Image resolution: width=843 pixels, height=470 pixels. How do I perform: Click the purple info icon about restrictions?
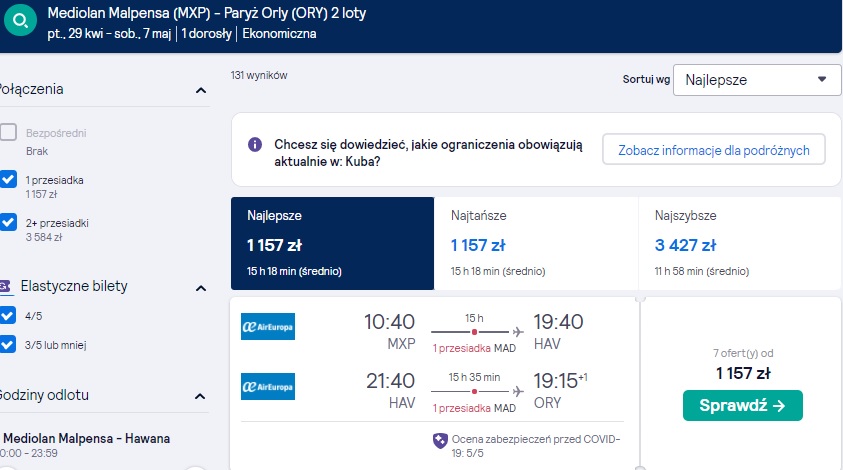255,144
